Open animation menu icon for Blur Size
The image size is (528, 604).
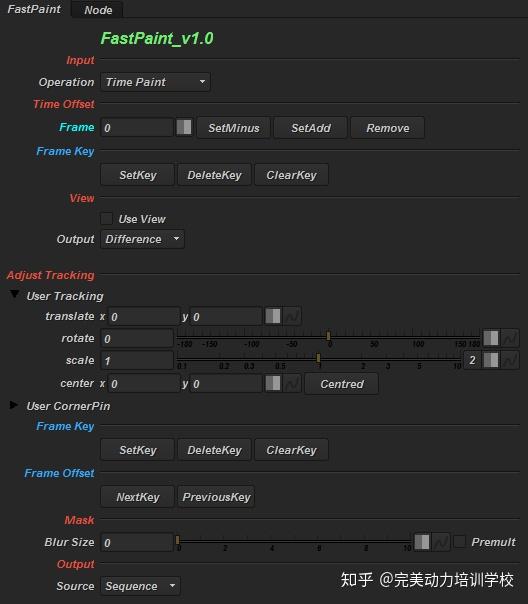click(x=422, y=542)
